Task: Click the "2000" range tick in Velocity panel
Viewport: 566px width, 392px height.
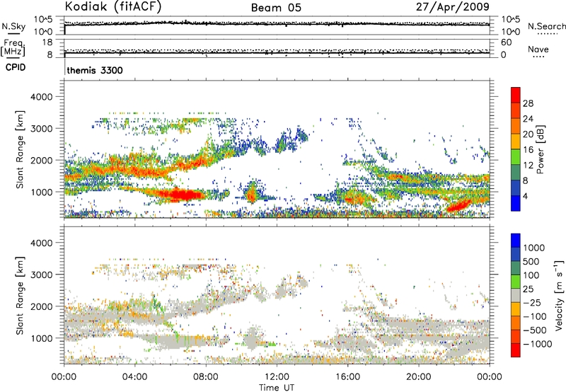Action: [42, 306]
